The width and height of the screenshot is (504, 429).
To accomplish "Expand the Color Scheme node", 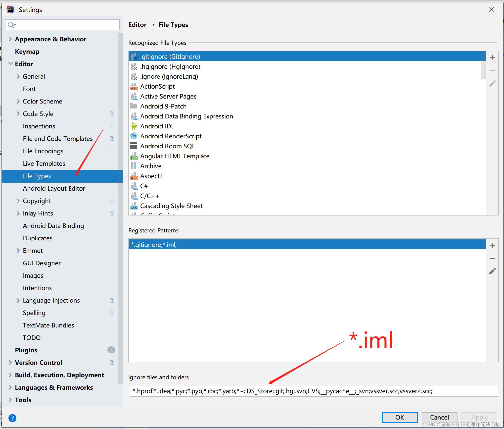I will coord(18,101).
